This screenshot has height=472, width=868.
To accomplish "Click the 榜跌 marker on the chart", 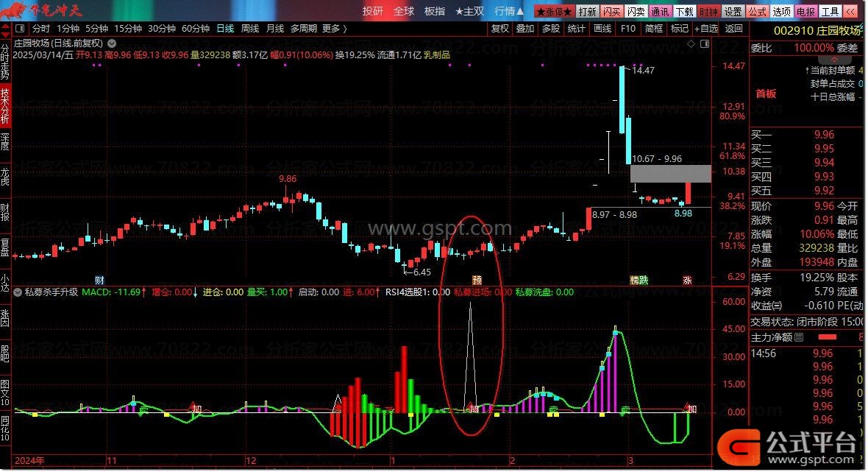I will coord(638,281).
